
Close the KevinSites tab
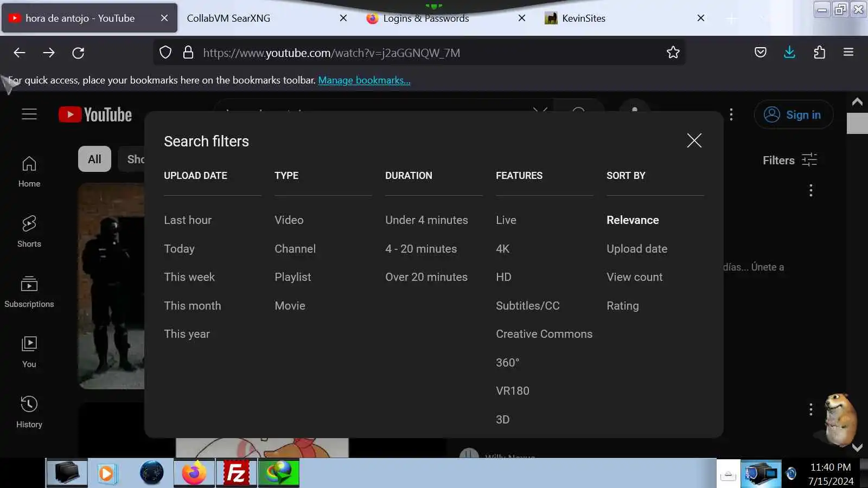tap(701, 18)
